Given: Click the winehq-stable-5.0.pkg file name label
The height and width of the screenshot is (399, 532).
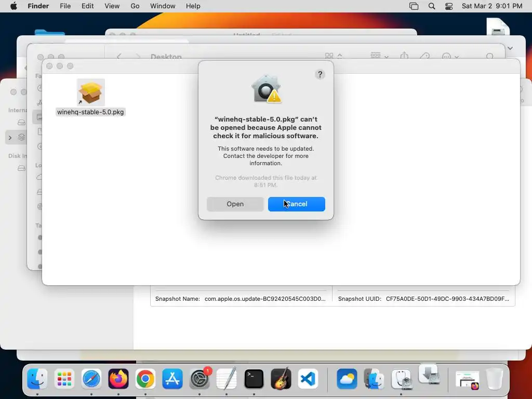Looking at the screenshot, I should tap(90, 112).
